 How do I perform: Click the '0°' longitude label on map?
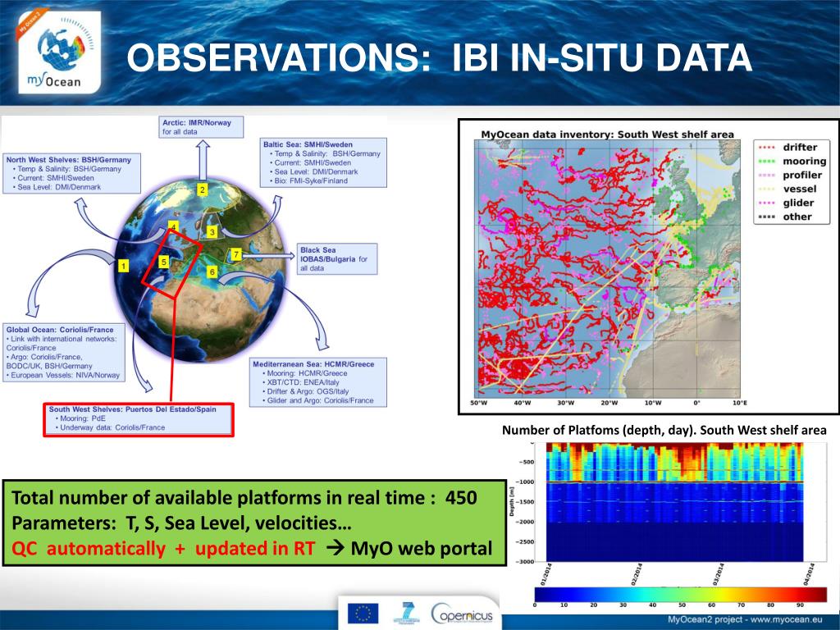(696, 403)
